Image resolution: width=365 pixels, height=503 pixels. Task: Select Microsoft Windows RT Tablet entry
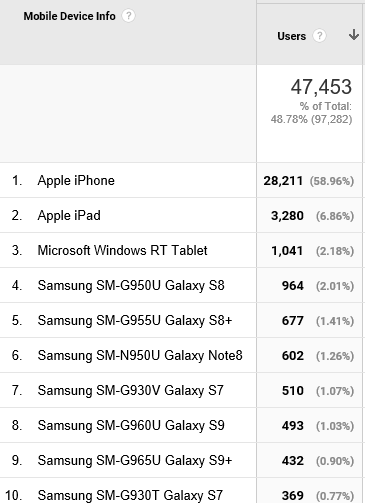pos(122,250)
